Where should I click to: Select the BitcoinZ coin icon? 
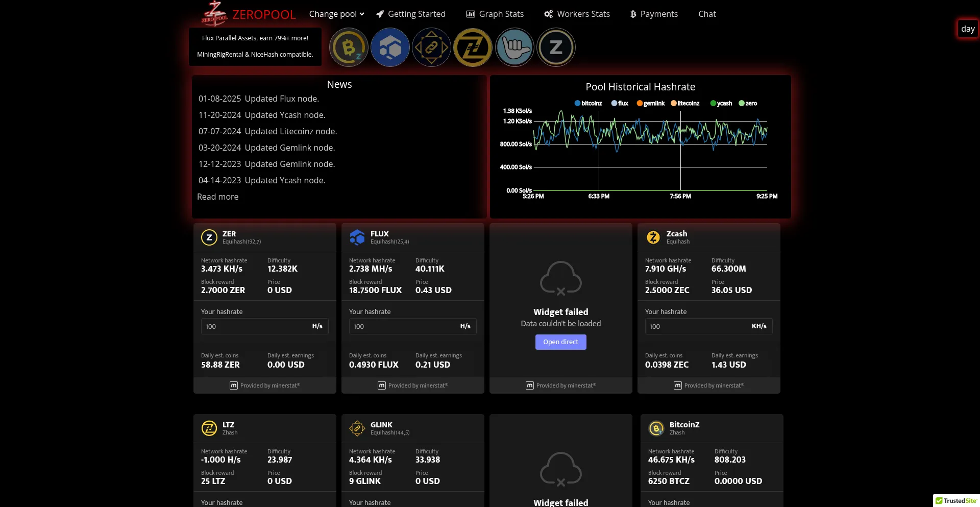point(349,47)
